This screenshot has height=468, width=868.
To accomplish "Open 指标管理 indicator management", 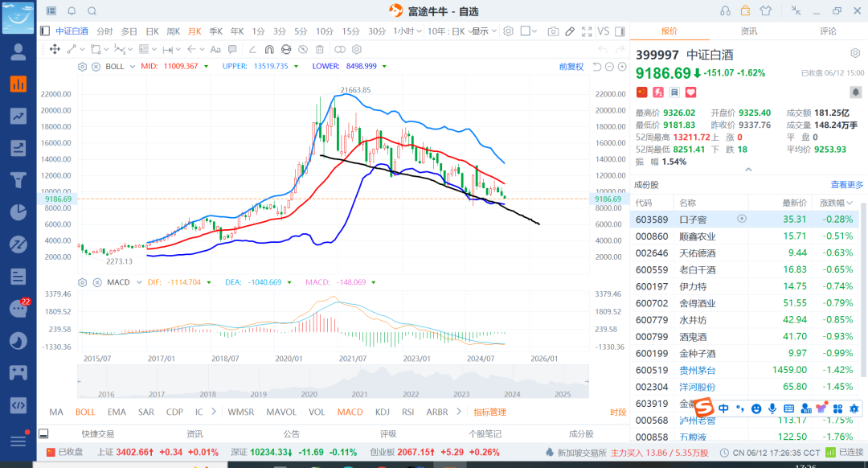I will pyautogui.click(x=490, y=412).
